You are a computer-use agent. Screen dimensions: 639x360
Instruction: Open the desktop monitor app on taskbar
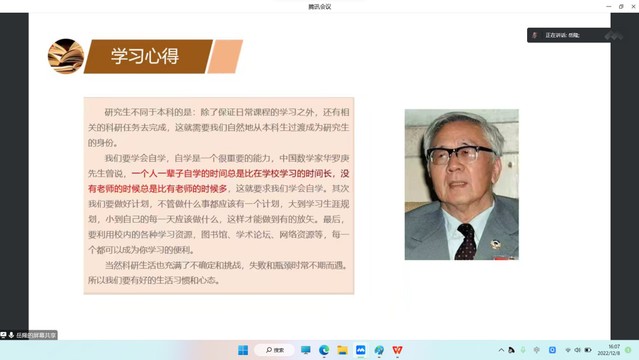(x=306, y=350)
